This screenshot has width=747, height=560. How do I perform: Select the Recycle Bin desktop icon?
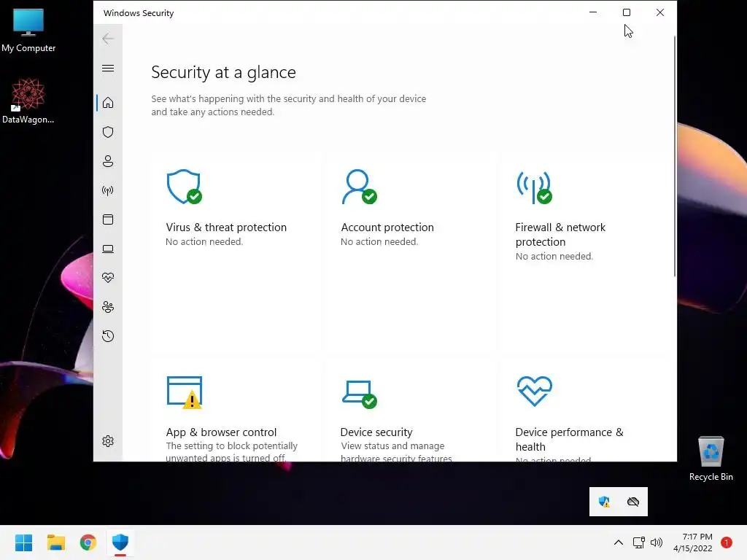tap(711, 459)
